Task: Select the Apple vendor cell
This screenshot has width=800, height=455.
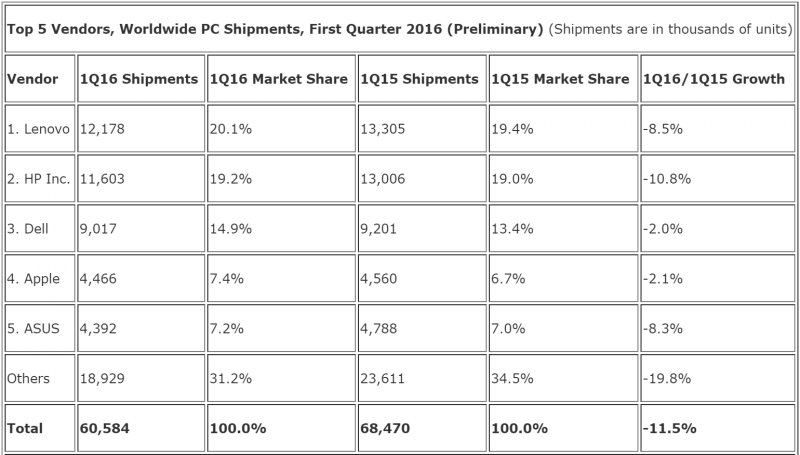Action: click(x=34, y=279)
